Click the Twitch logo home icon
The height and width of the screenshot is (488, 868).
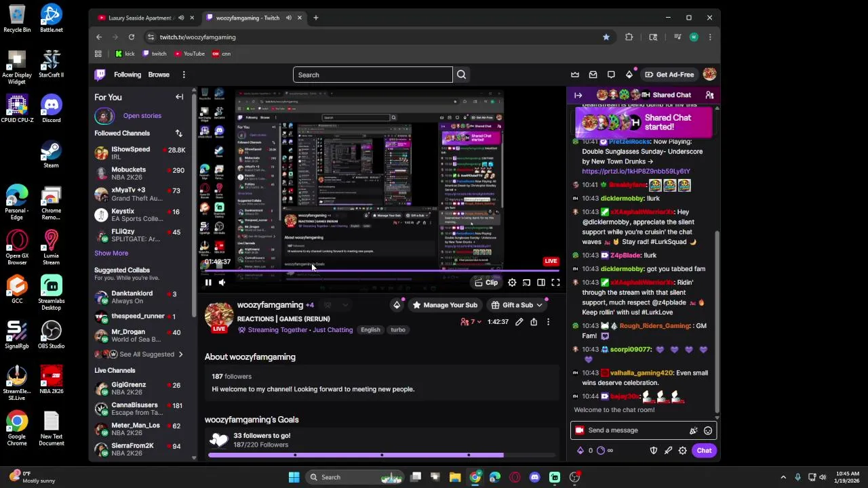100,75
